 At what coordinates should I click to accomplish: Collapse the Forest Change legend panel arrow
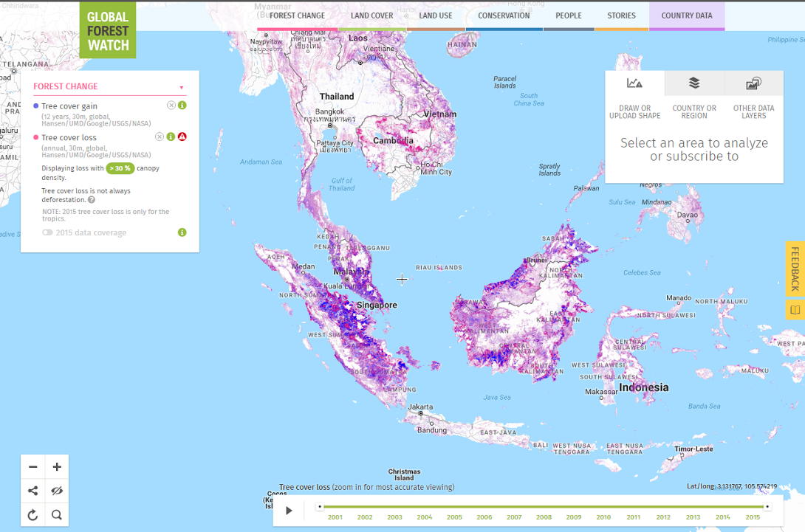[x=182, y=87]
